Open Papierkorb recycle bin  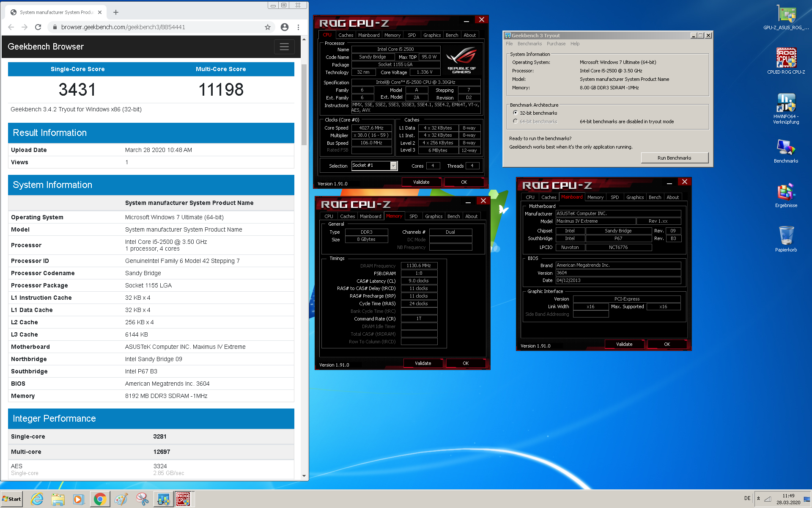click(786, 239)
